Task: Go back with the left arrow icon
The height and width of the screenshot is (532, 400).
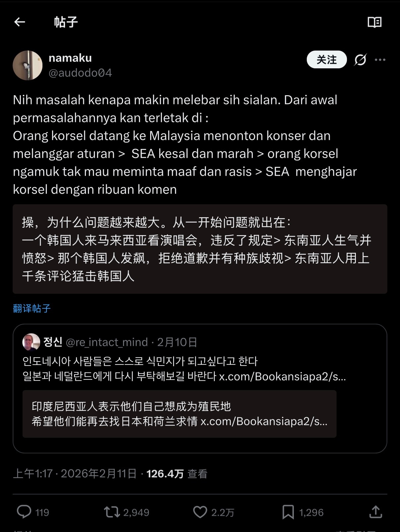Action: pos(20,22)
